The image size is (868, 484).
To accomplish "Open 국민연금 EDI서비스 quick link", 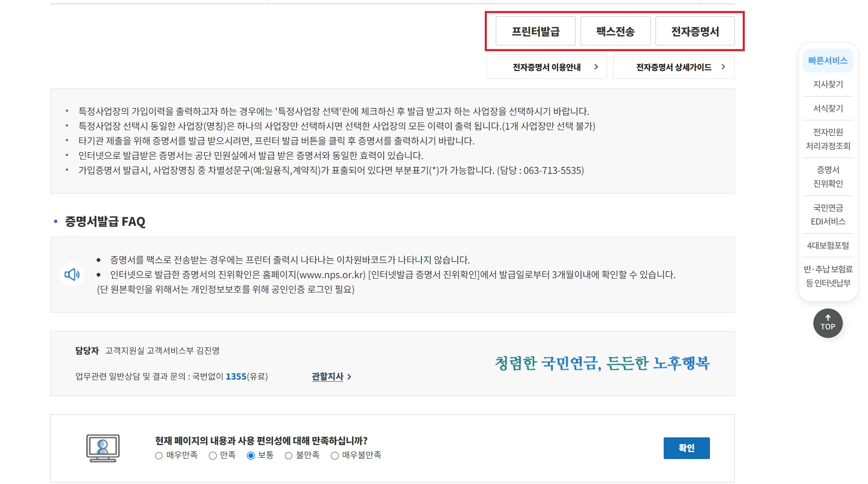I will (x=828, y=214).
